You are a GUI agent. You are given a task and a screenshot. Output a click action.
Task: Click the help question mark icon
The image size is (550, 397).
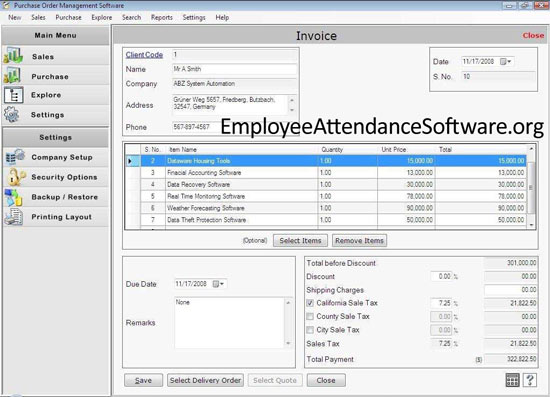(530, 380)
